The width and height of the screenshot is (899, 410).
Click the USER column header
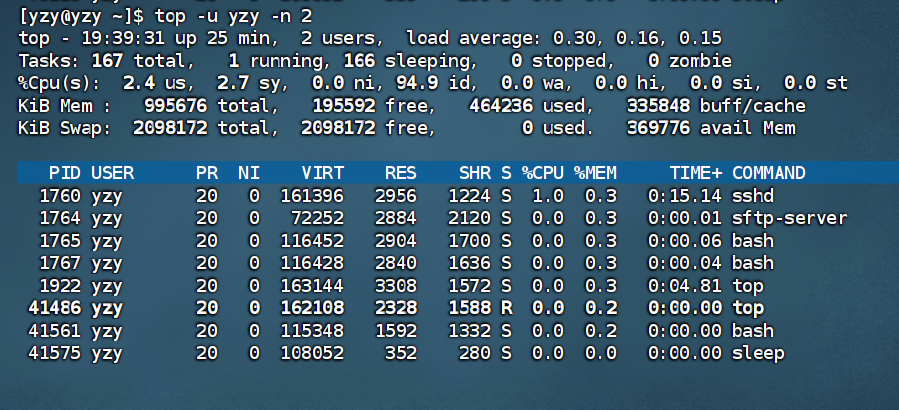tap(112, 173)
